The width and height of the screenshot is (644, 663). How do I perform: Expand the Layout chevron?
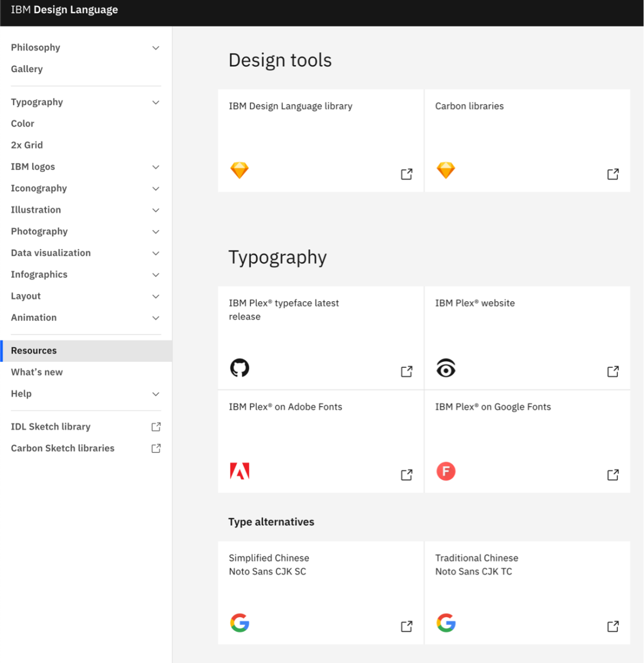[156, 296]
